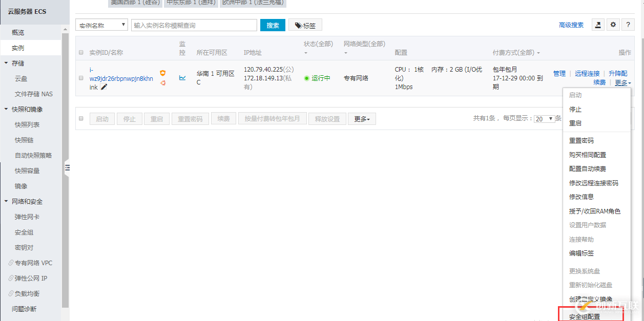644x321 pixels.
Task: Click the chain link icon beside 负载均衡
Action: coord(11,294)
